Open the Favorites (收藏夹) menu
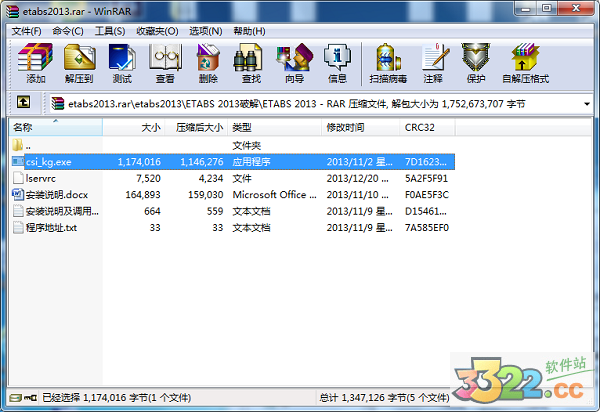This screenshot has width=600, height=412. coord(157,31)
